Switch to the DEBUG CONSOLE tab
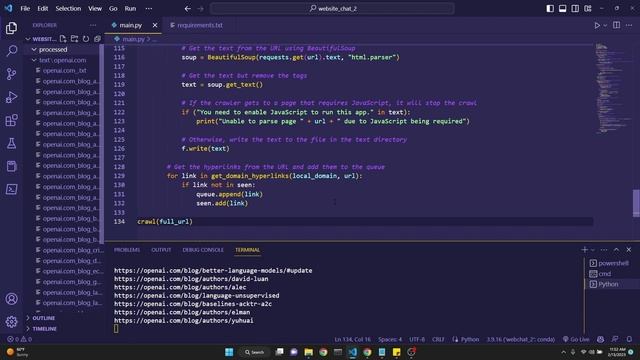The image size is (640, 360). [x=203, y=249]
